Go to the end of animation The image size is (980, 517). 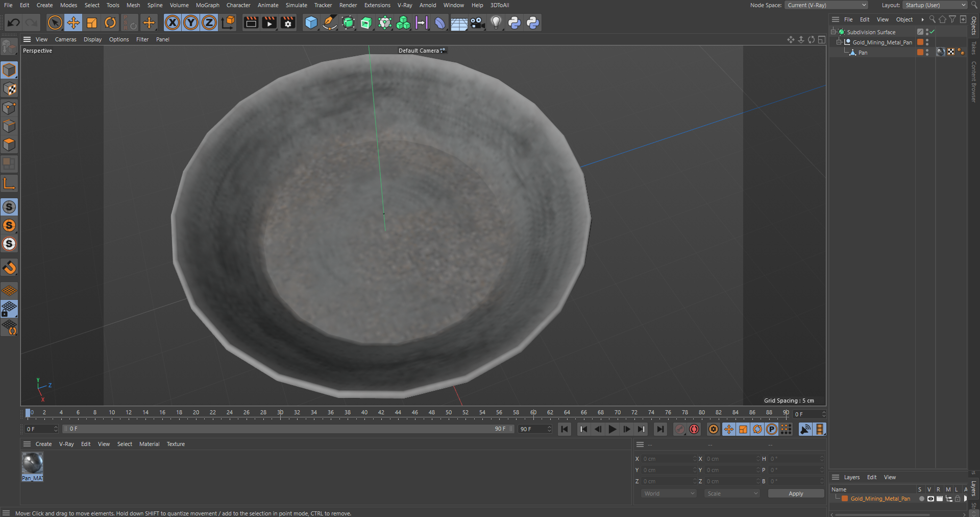(x=660, y=429)
